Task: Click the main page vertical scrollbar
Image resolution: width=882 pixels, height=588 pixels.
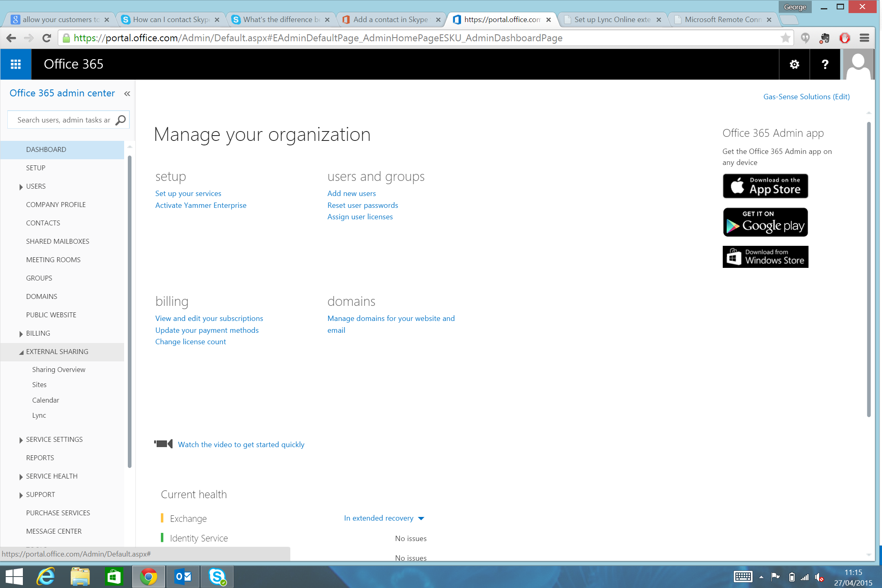Action: coord(869,269)
